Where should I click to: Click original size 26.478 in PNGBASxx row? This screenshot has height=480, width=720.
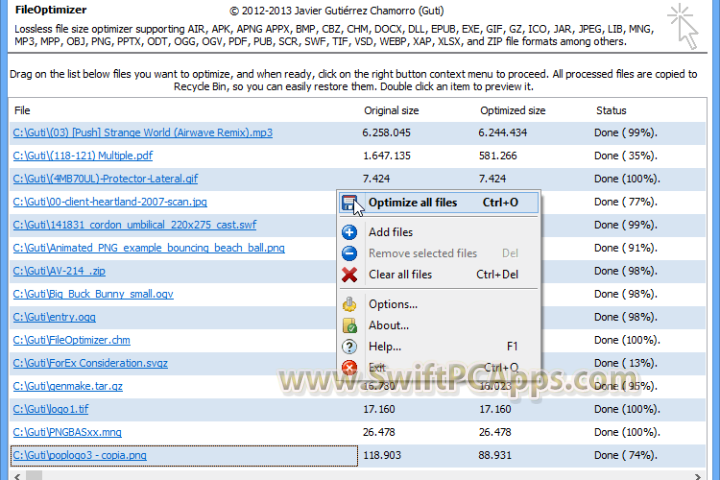click(x=379, y=432)
